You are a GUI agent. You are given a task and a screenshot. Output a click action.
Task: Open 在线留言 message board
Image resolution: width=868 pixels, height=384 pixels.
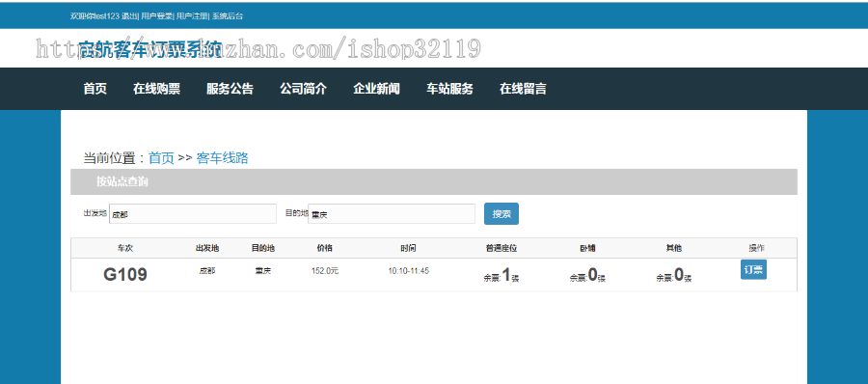coord(523,89)
